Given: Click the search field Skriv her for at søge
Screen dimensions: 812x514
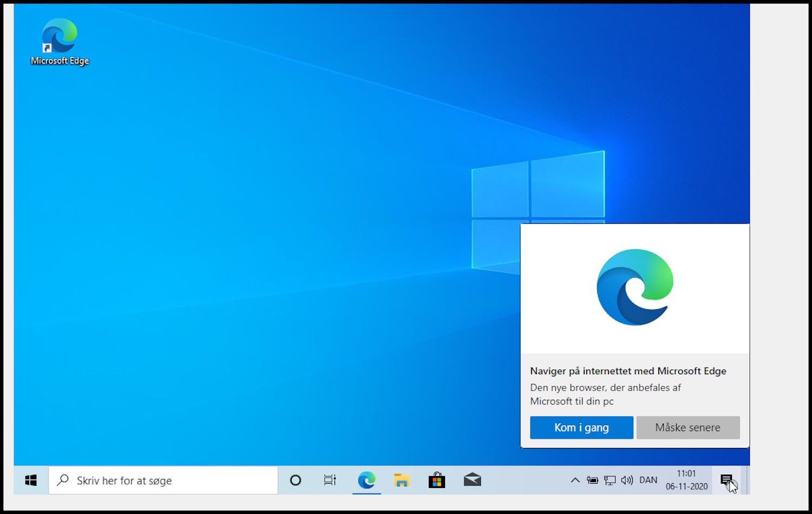Looking at the screenshot, I should pos(152,480).
